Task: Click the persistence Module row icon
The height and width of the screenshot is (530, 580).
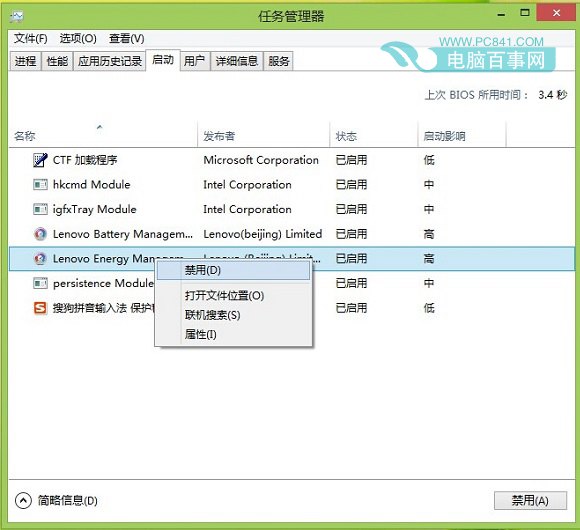Action: click(40, 283)
